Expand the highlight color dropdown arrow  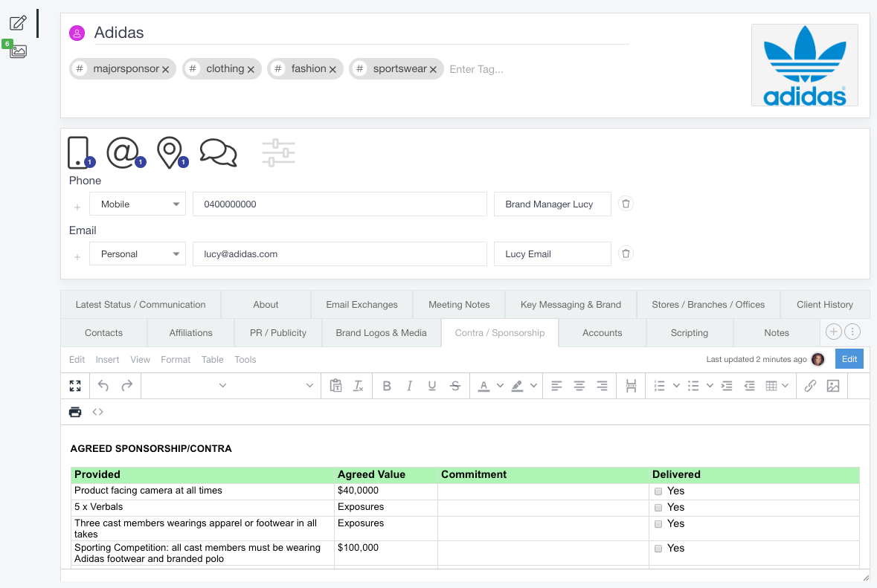click(533, 386)
